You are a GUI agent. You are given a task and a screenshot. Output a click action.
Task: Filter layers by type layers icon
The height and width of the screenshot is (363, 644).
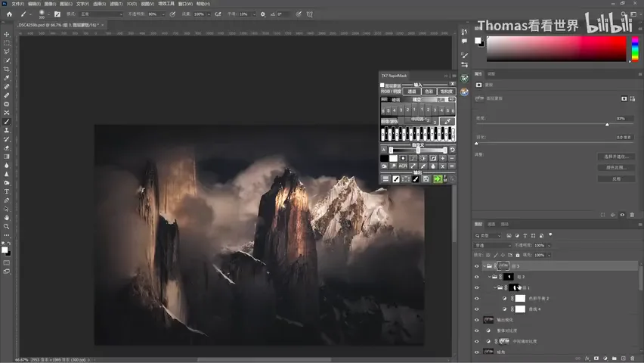click(x=525, y=235)
